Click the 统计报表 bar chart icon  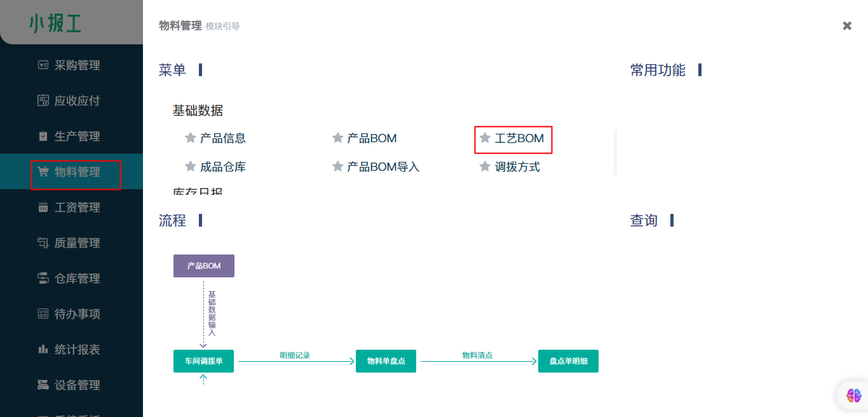43,349
